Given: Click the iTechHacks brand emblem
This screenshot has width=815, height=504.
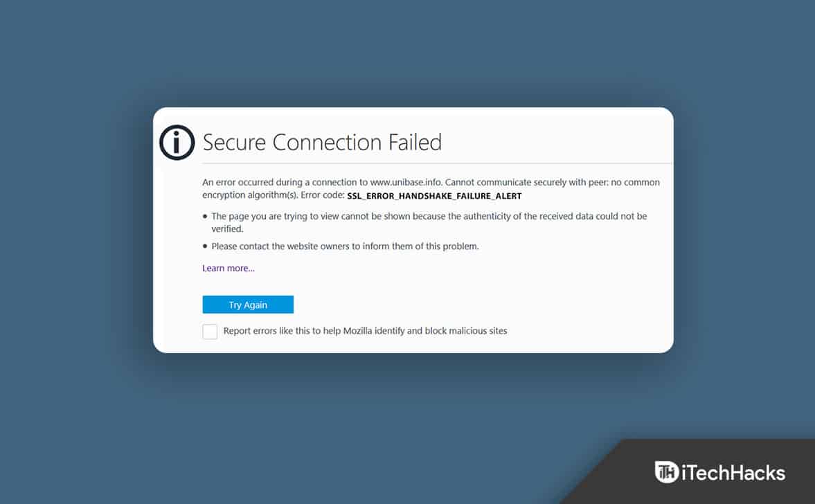Looking at the screenshot, I should (666, 472).
